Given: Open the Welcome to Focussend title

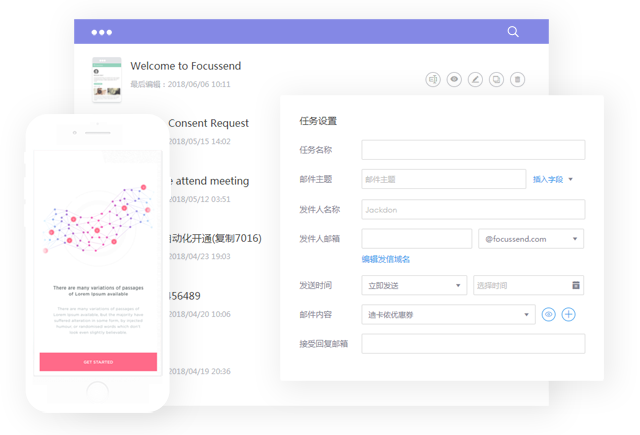Looking at the screenshot, I should (x=186, y=66).
